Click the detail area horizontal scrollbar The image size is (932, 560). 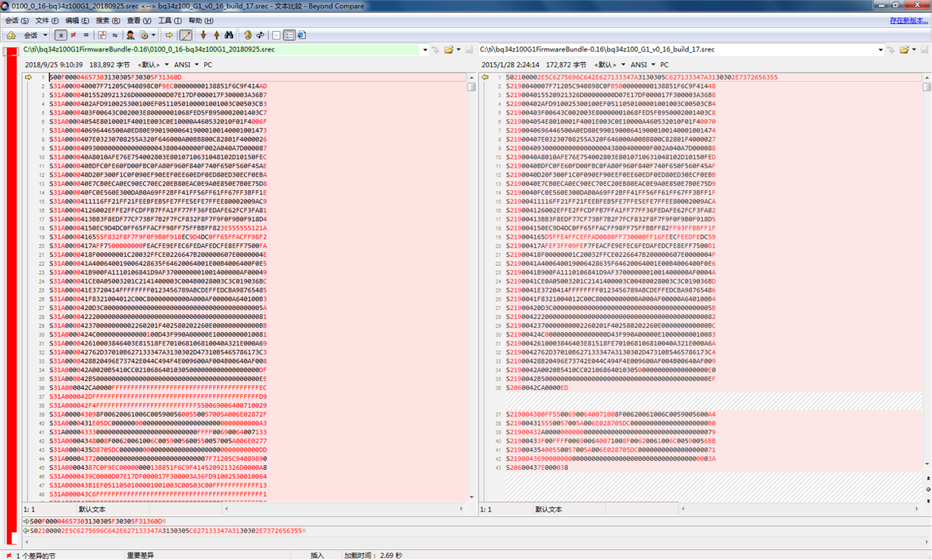(477, 541)
